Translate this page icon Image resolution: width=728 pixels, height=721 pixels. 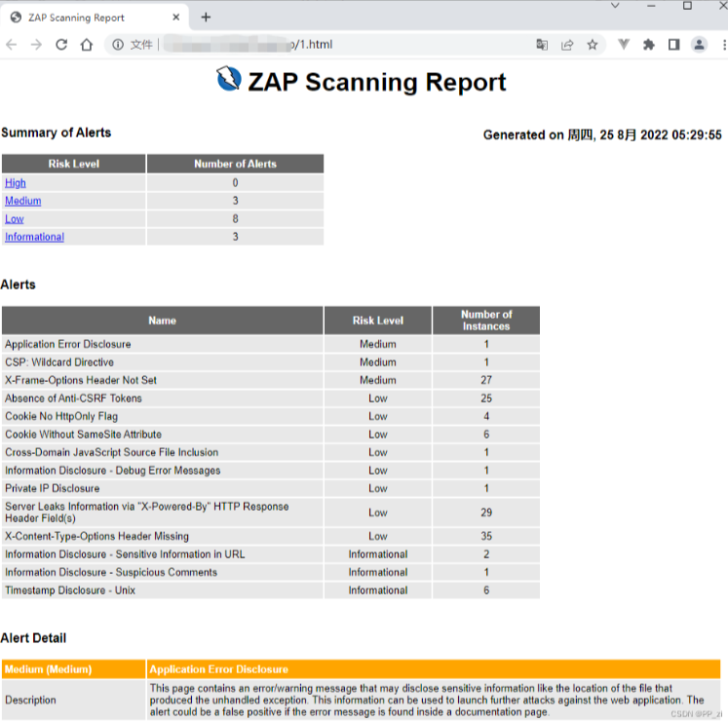pos(542,45)
